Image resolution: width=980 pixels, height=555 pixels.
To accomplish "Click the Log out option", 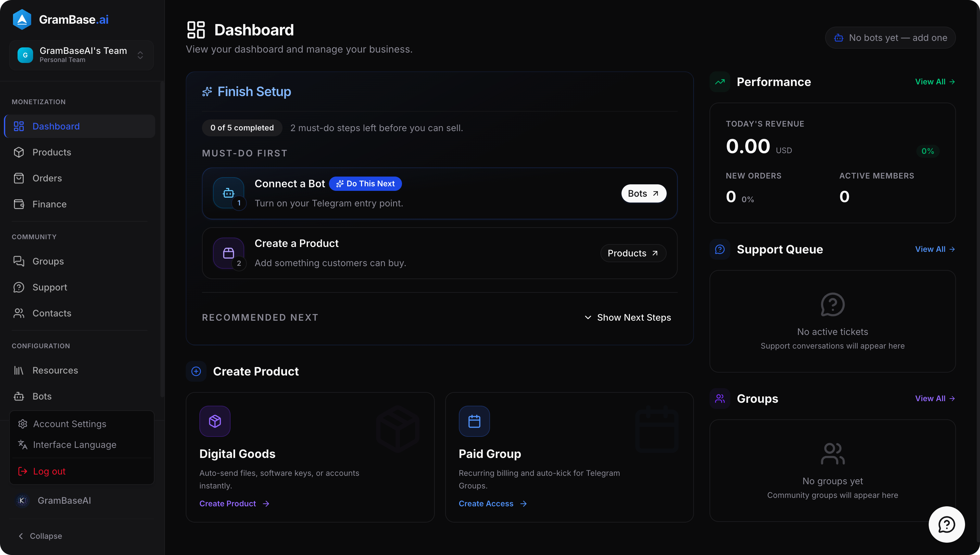I will [x=49, y=471].
